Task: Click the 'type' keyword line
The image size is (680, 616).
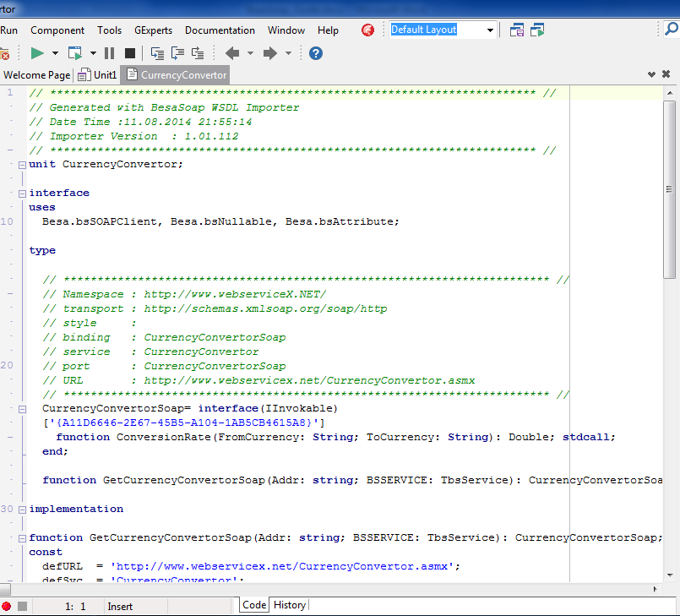Action: pos(42,251)
